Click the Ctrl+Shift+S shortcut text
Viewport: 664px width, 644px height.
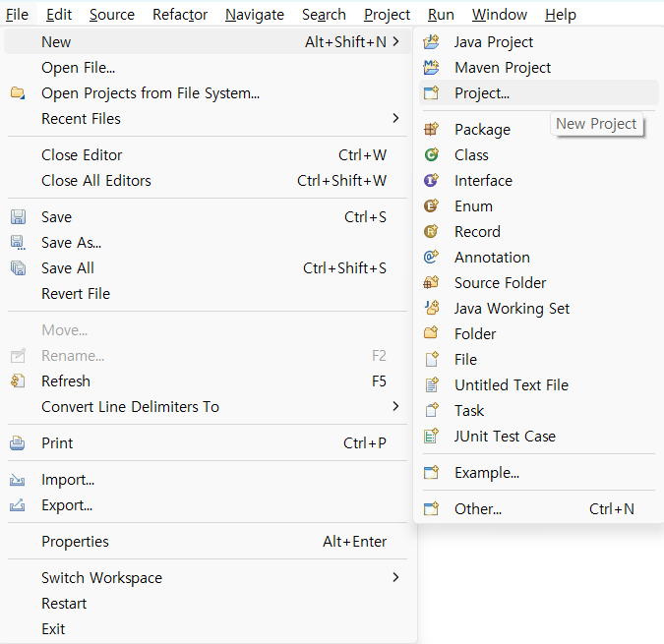(x=344, y=267)
